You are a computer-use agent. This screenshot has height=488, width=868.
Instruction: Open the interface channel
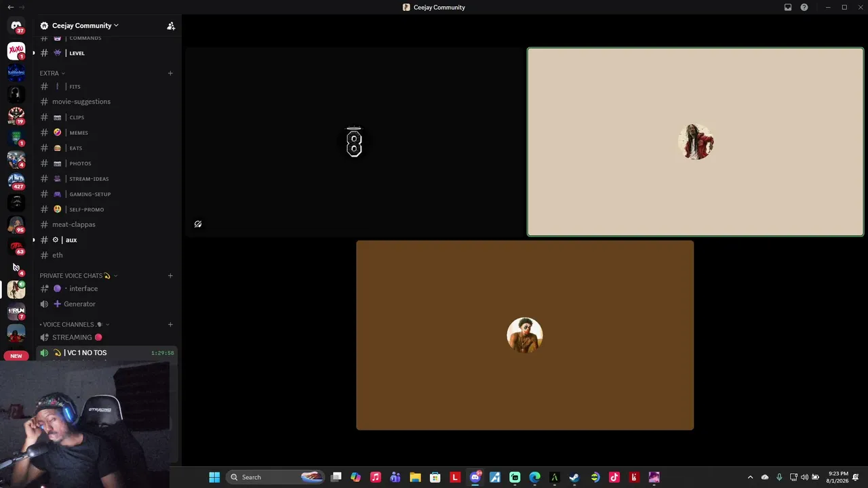pos(106,289)
